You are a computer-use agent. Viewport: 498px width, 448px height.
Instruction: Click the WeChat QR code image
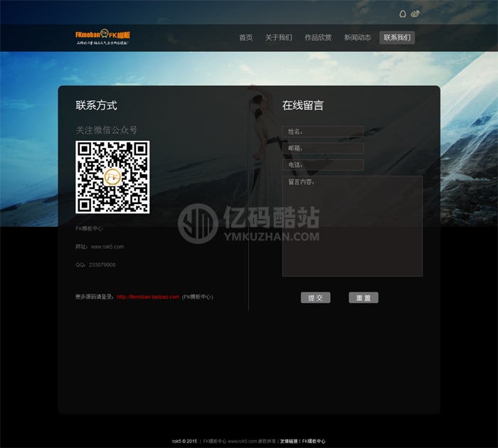point(112,177)
